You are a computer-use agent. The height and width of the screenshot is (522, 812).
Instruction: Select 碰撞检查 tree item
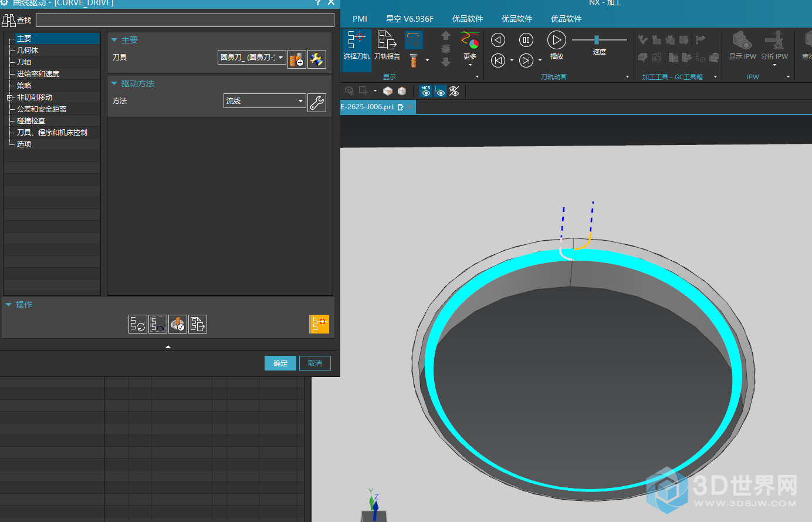click(31, 121)
